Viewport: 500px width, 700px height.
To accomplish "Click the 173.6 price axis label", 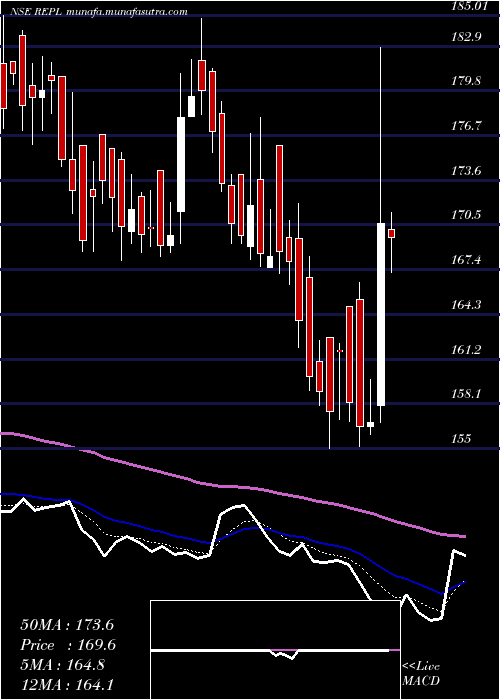I will pyautogui.click(x=466, y=171).
